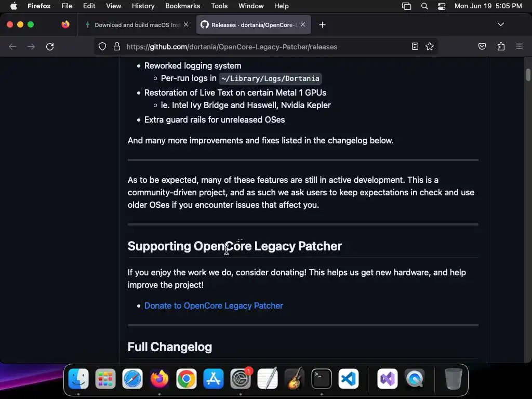Launch Safari from the Dock
The width and height of the screenshot is (532, 399).
(132, 378)
